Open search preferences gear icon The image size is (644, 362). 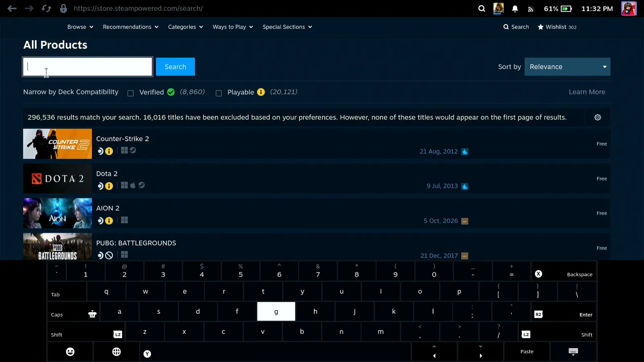coord(598,117)
